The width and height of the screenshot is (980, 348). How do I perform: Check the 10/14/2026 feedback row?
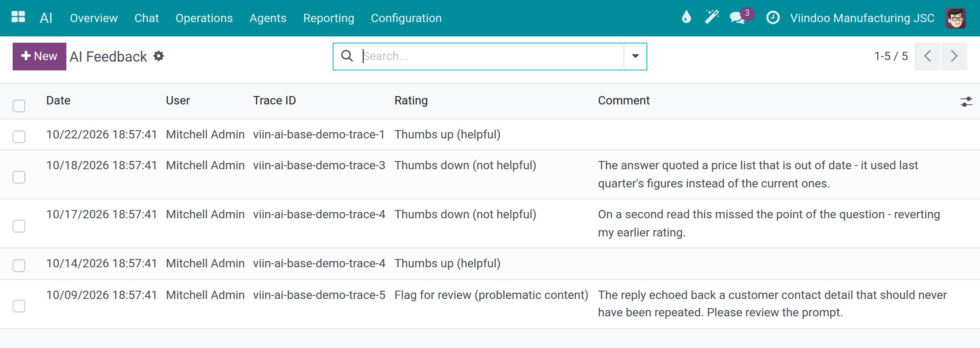pos(19,265)
